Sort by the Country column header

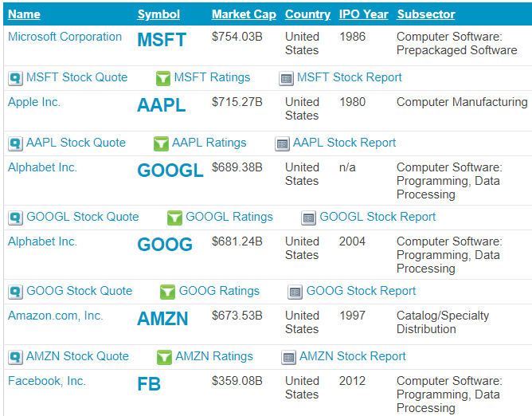click(x=307, y=14)
